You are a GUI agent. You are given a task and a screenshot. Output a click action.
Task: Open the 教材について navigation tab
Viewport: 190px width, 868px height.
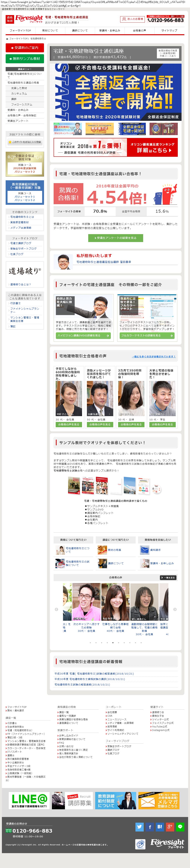(50, 31)
